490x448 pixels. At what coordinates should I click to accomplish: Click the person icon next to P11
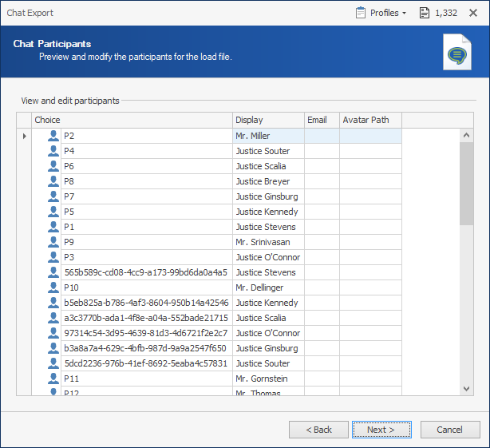(x=53, y=379)
